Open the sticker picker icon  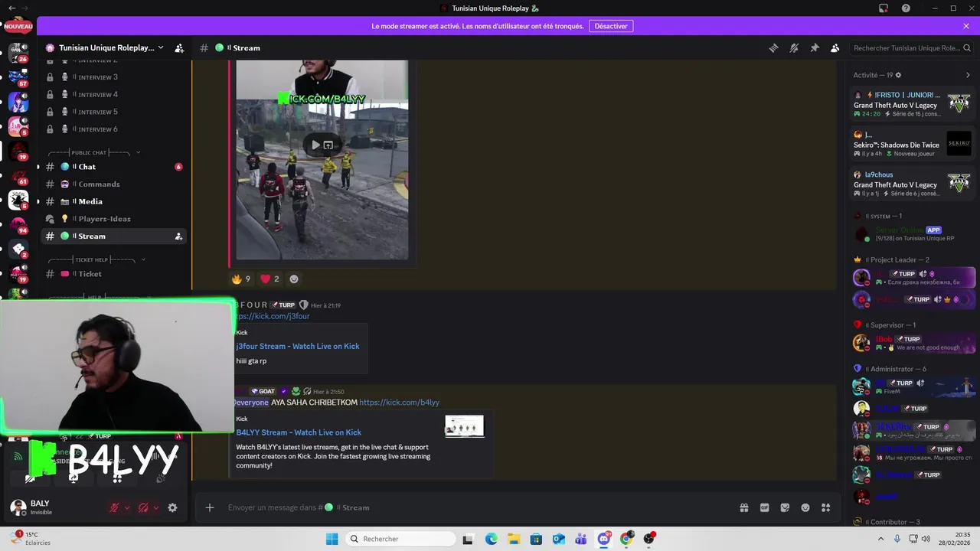tap(785, 507)
